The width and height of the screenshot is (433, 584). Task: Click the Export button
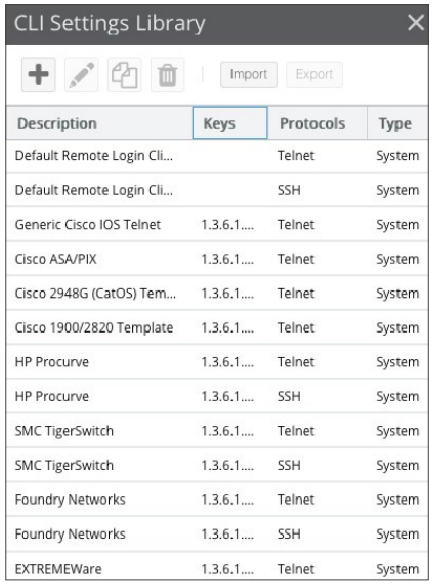tap(314, 74)
